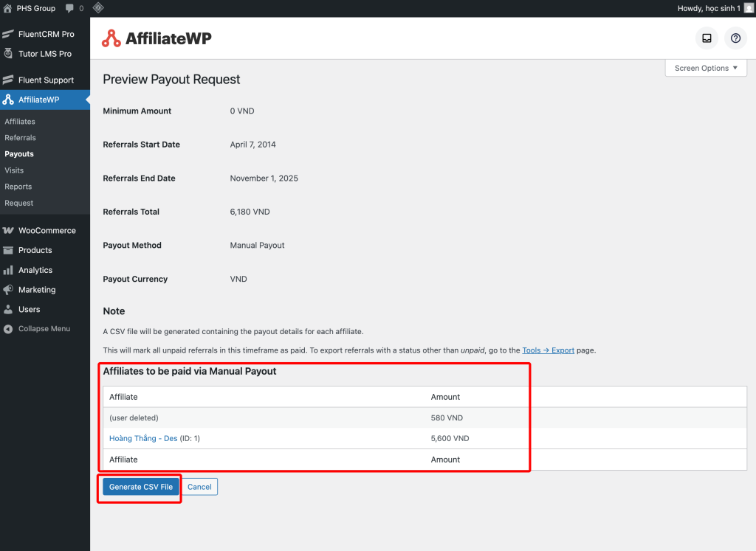Click the Generate CSV File button
756x551 pixels.
coord(140,487)
